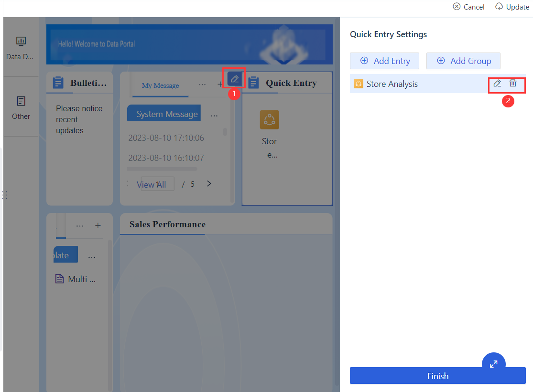Open the expand arrows icon above Finish
Image resolution: width=533 pixels, height=392 pixels.
[493, 363]
